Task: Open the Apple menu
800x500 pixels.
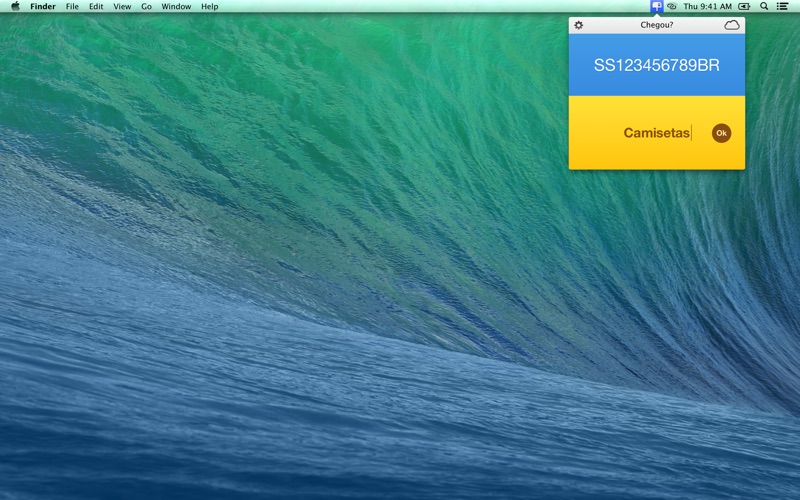Action: click(15, 6)
